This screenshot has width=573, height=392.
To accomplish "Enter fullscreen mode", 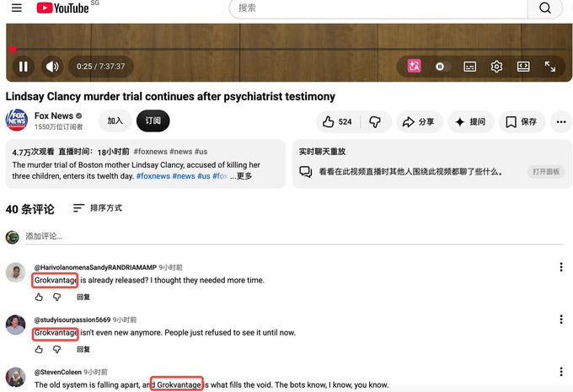I will click(x=550, y=67).
